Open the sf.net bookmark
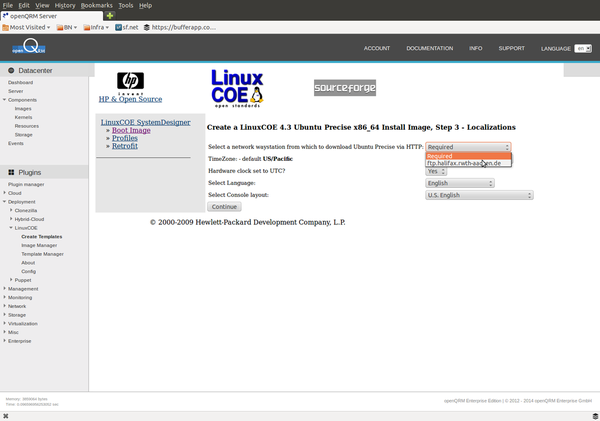This screenshot has width=600, height=421. coord(127,27)
